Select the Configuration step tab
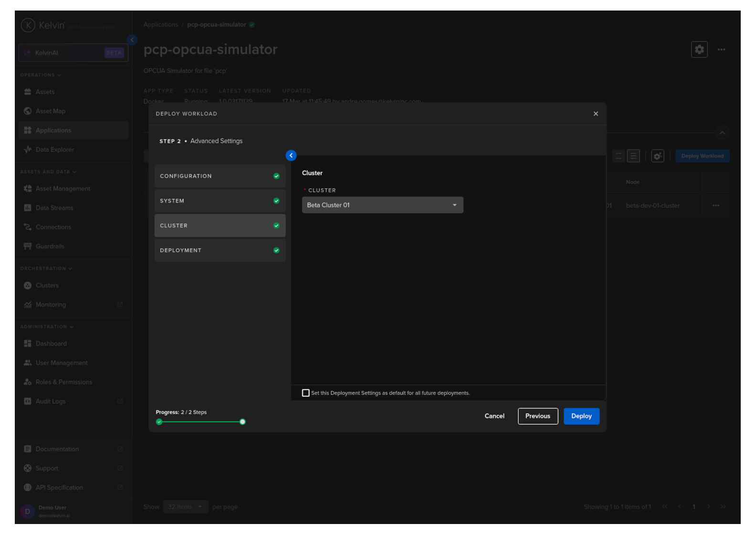The image size is (756, 535). [x=220, y=176]
